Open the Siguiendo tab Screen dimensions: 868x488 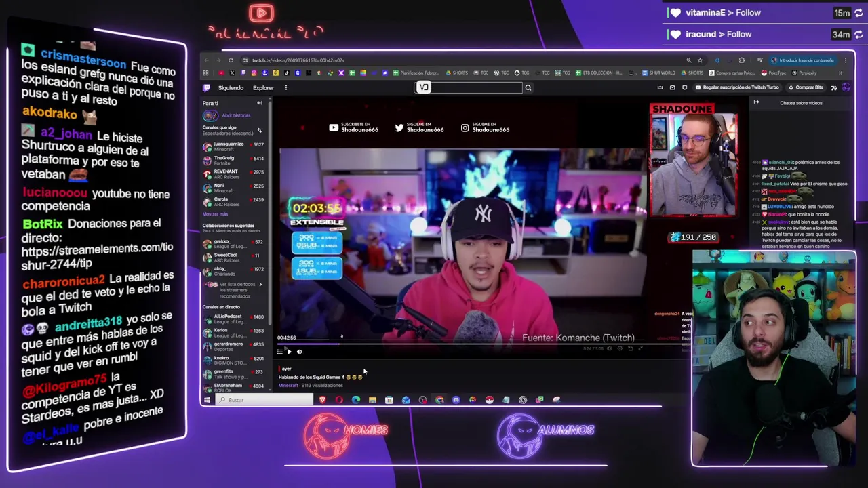[231, 87]
